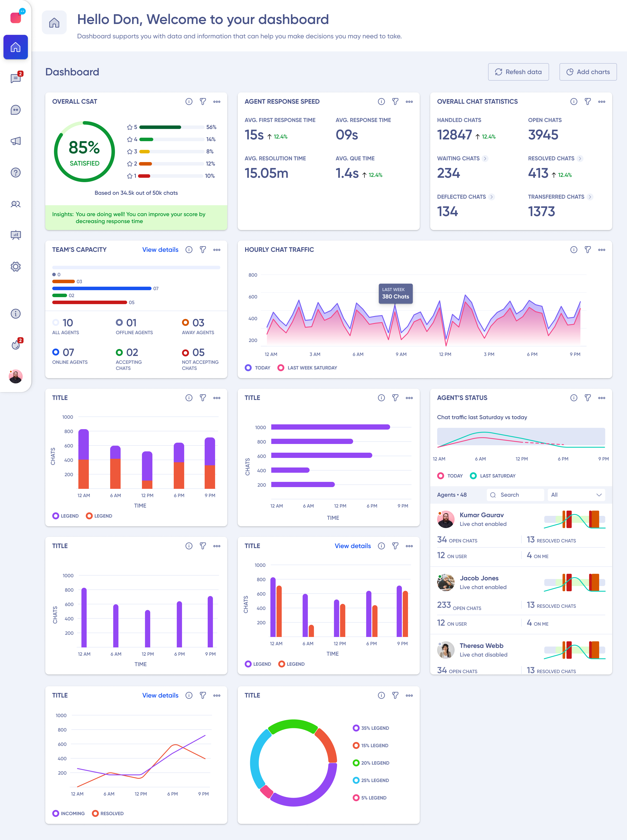Expand the Transferred Chats chevron
The height and width of the screenshot is (840, 627).
(x=589, y=197)
